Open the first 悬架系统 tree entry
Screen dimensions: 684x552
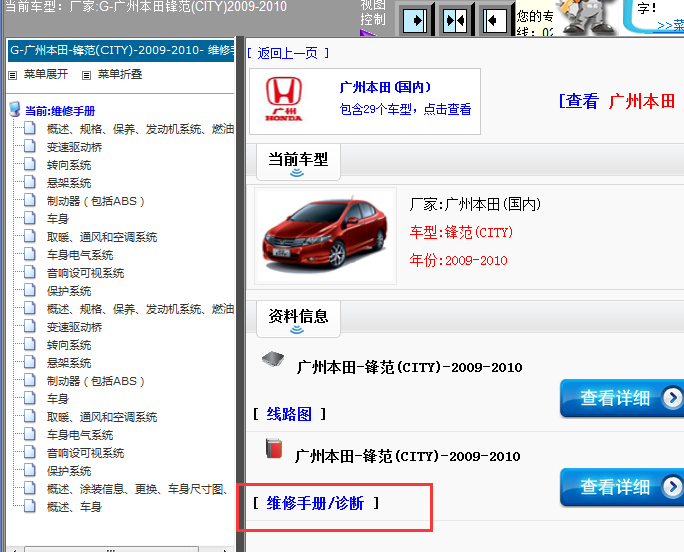click(x=69, y=183)
